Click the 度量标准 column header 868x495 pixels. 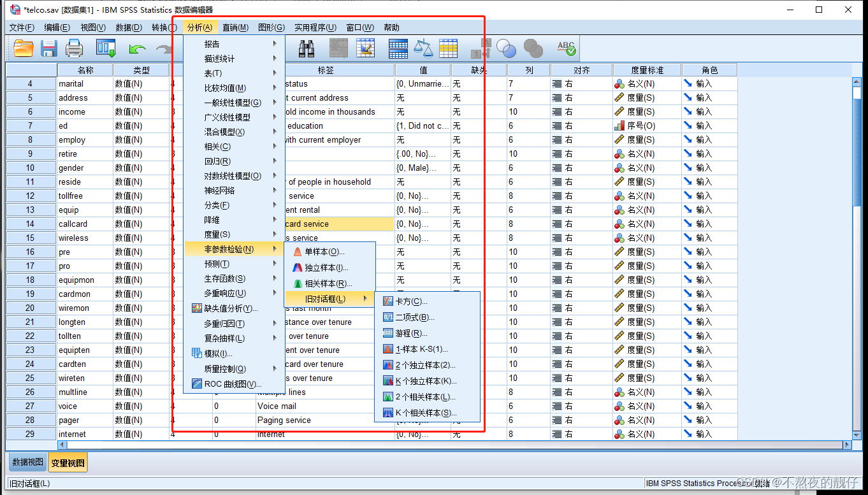647,70
